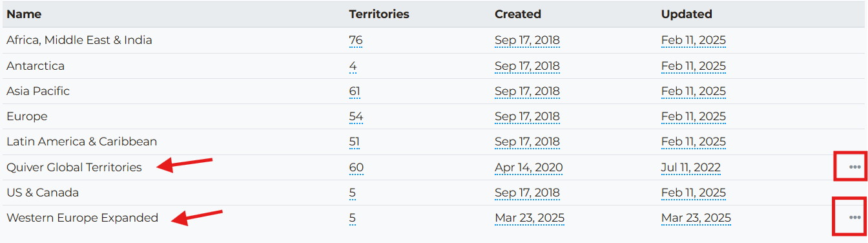Open the ellipsis menu for Western Europe Expanded
Screen dimensions: 868x243
[x=854, y=218]
